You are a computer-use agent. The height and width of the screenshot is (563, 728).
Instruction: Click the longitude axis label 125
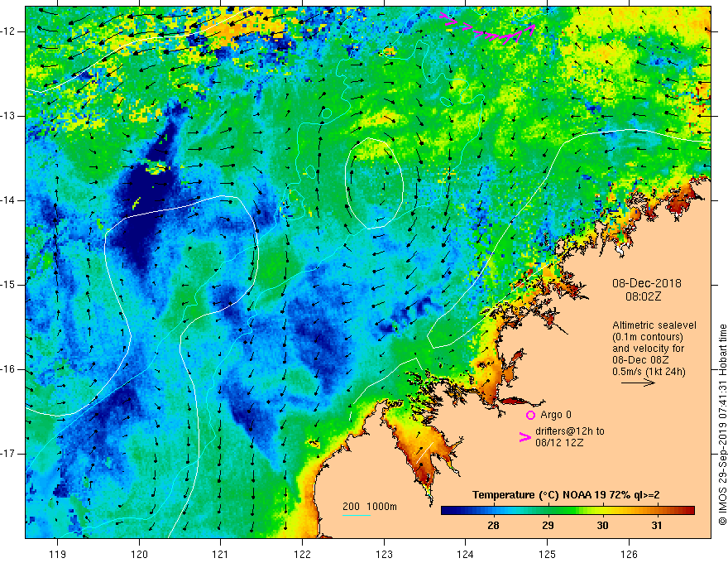[x=548, y=554]
